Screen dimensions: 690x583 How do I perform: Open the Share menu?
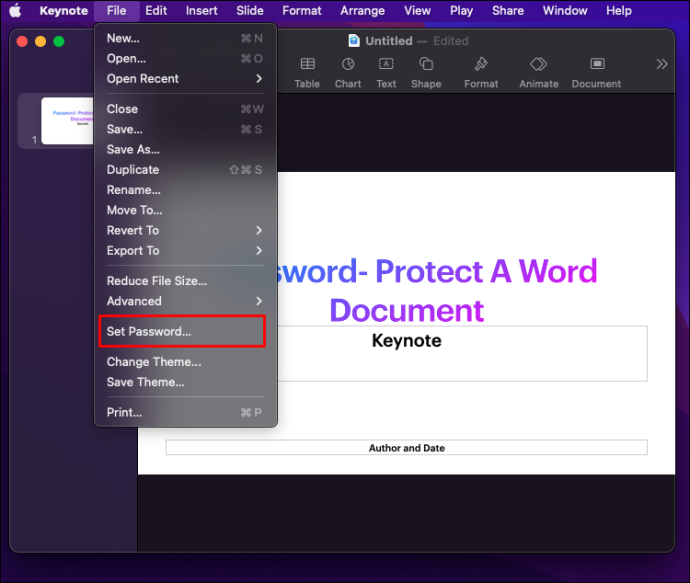(508, 11)
